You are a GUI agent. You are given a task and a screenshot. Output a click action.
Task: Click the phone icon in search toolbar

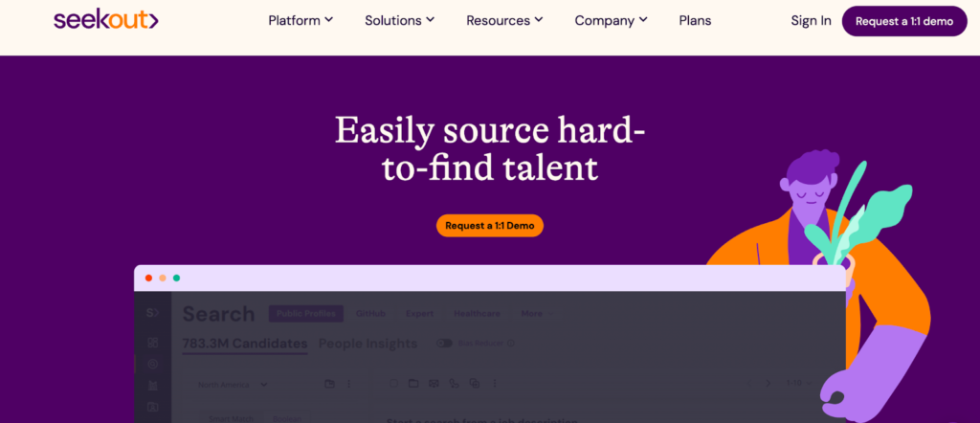tap(455, 384)
